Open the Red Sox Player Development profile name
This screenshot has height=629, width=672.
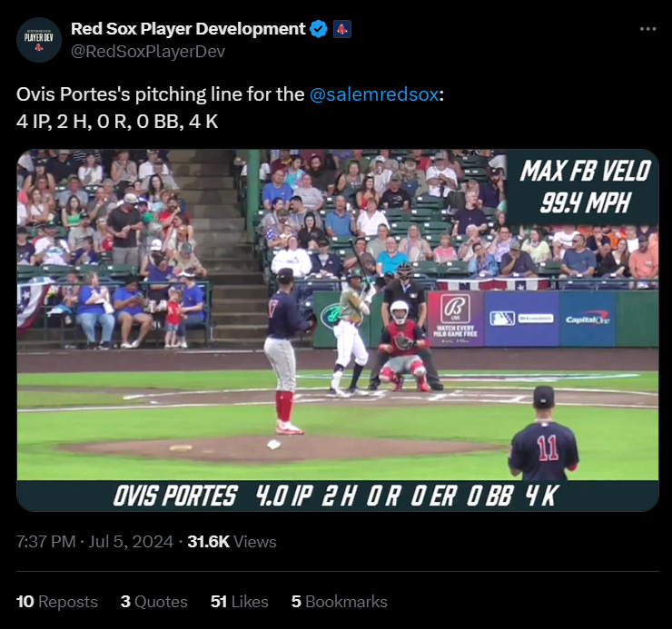188,29
